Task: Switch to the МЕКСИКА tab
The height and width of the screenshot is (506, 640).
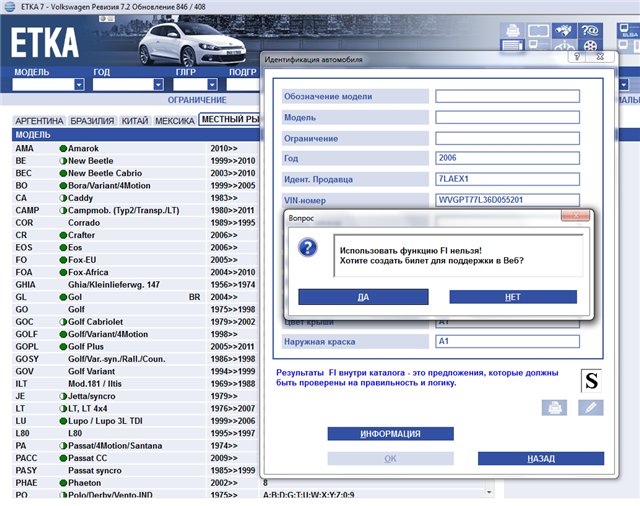Action: click(x=175, y=121)
